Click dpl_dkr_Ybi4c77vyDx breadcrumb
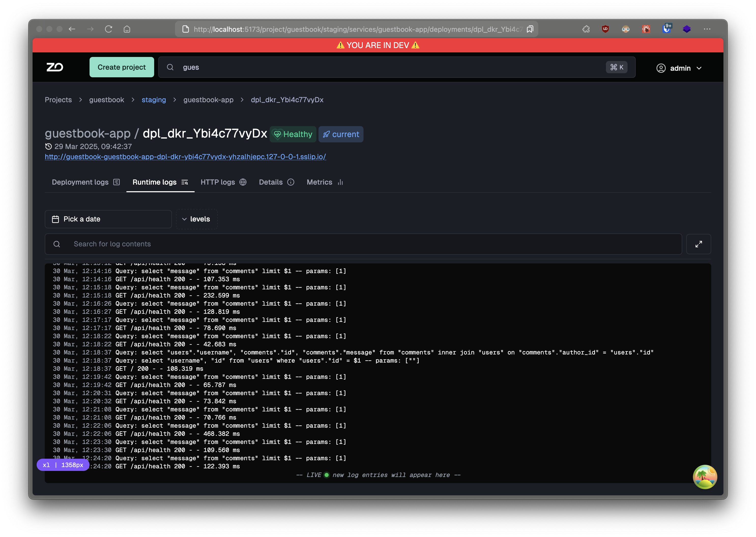The image size is (756, 537). point(287,99)
